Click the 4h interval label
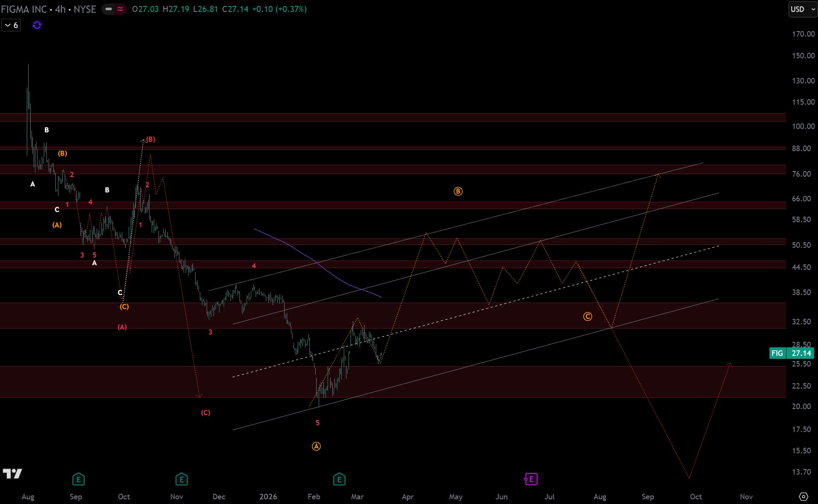818x504 pixels. pyautogui.click(x=60, y=9)
